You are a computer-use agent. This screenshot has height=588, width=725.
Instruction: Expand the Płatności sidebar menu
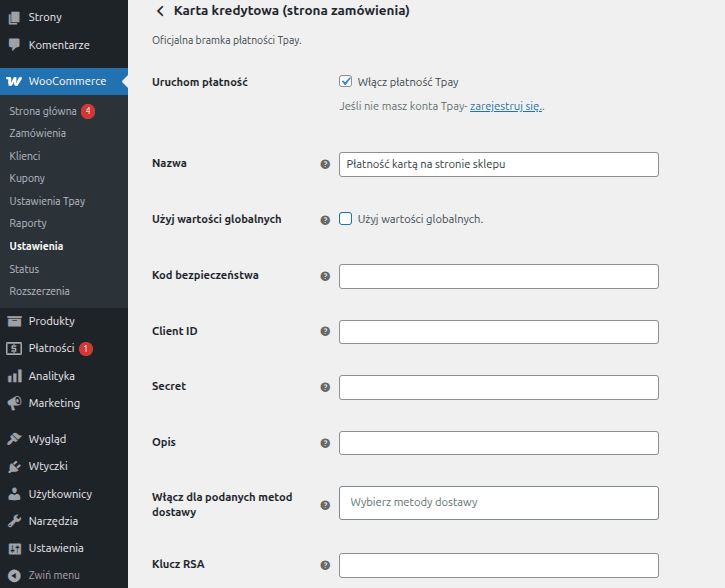(51, 348)
